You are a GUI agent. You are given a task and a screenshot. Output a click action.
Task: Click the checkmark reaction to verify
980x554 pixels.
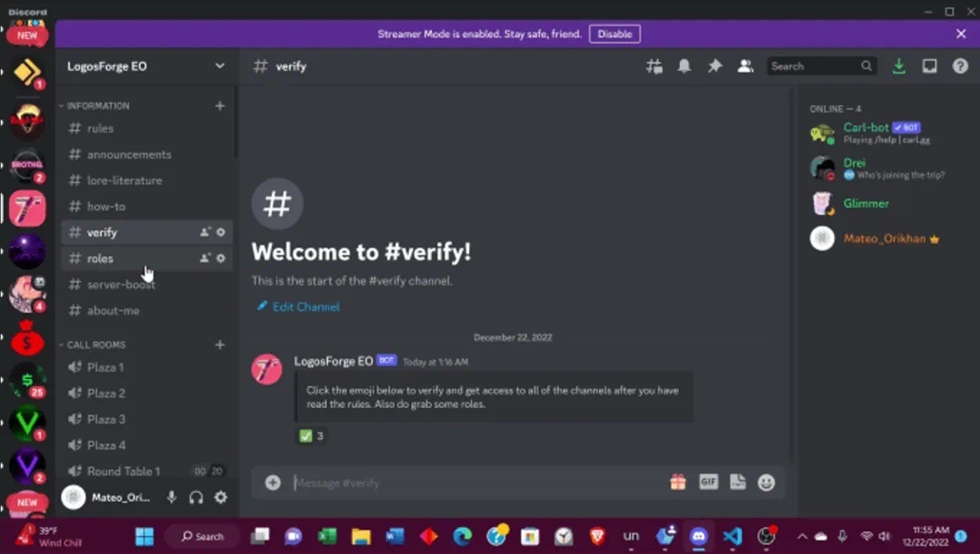[x=311, y=436]
